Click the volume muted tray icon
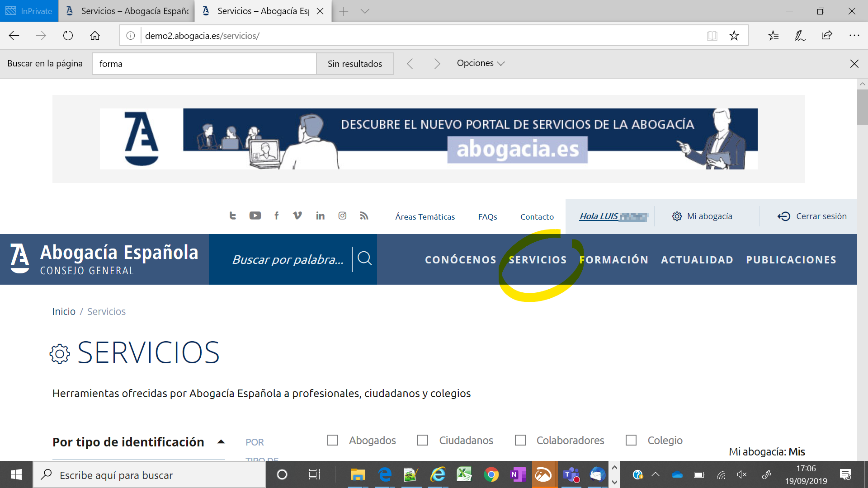 pos(741,474)
